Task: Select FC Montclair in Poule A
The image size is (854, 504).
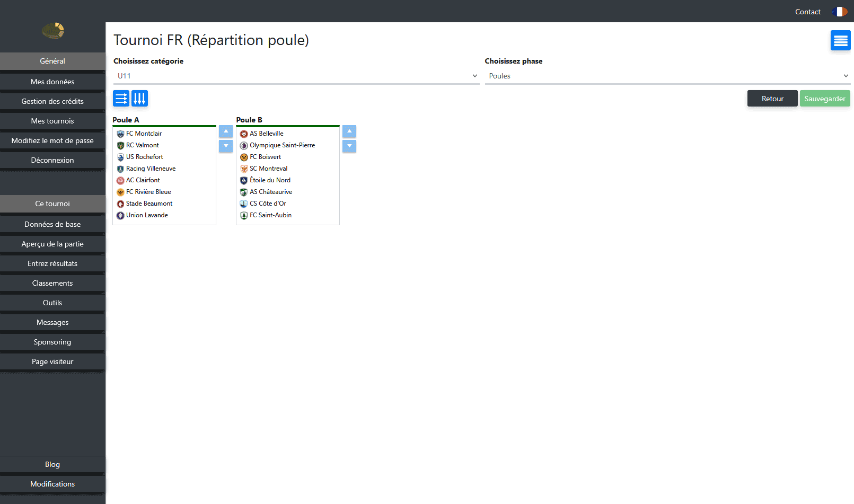Action: [x=164, y=134]
